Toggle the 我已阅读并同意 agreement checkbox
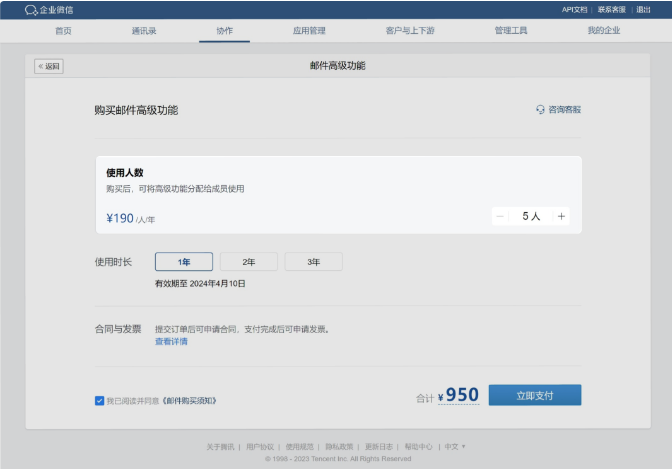672x469 pixels. coord(99,400)
